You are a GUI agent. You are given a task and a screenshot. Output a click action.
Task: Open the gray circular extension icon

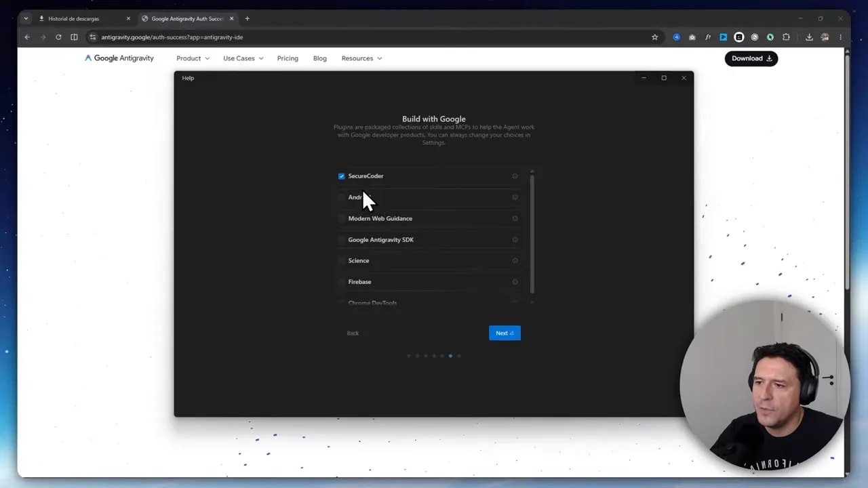(x=755, y=37)
